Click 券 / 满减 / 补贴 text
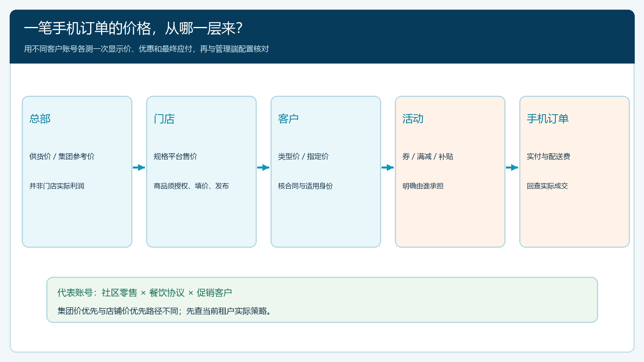644x362 pixels. (428, 156)
